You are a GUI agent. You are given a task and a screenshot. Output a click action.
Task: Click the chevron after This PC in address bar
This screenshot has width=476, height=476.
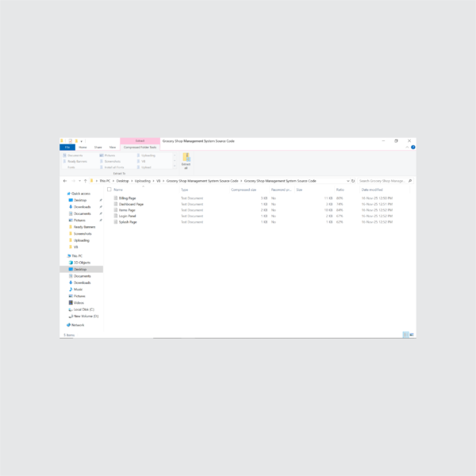(113, 181)
